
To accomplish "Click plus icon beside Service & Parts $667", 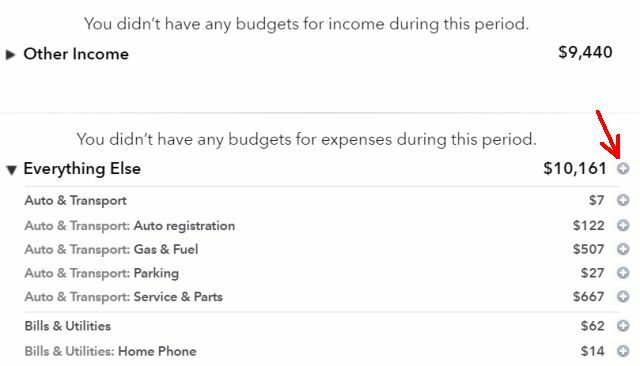I will coord(623,296).
